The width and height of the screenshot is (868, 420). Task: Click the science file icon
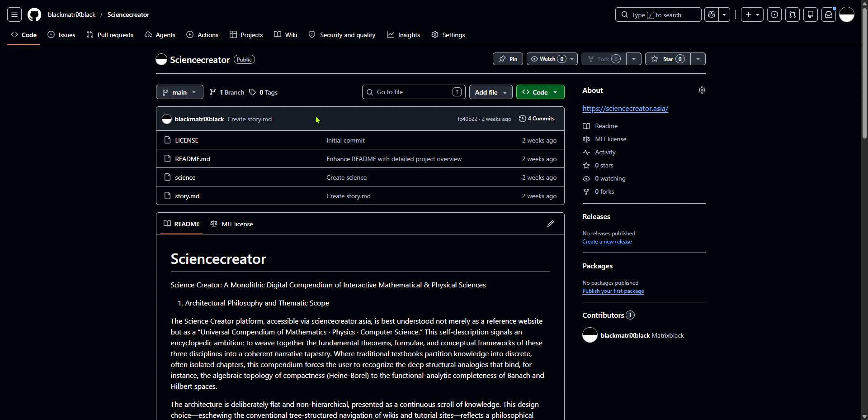tap(167, 177)
